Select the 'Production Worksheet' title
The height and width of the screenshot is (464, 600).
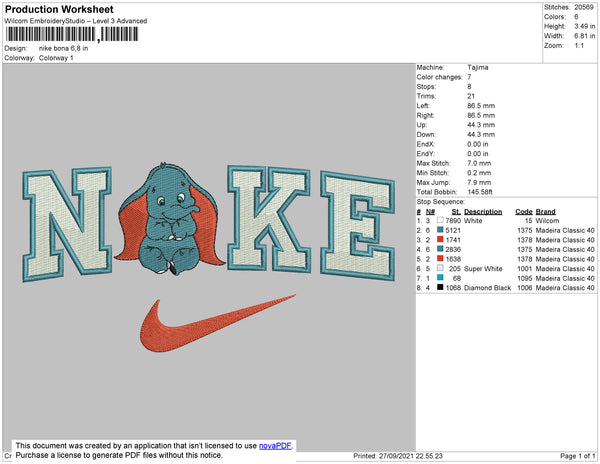(59, 10)
